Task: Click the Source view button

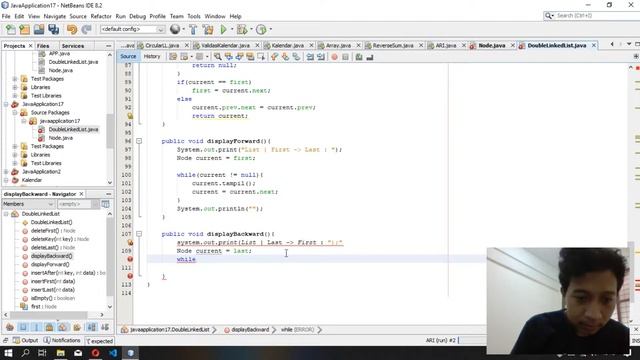Action: 128,57
